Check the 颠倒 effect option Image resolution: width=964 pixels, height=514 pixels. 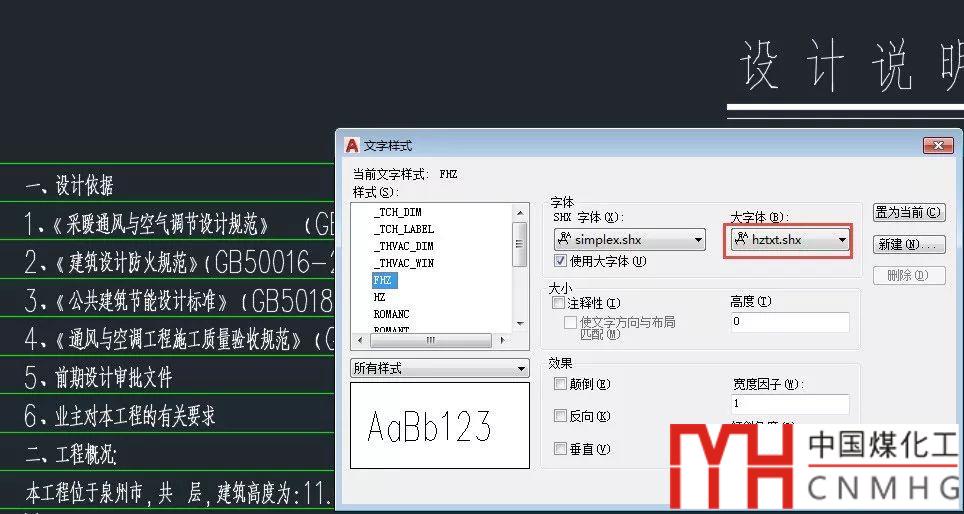(x=560, y=384)
